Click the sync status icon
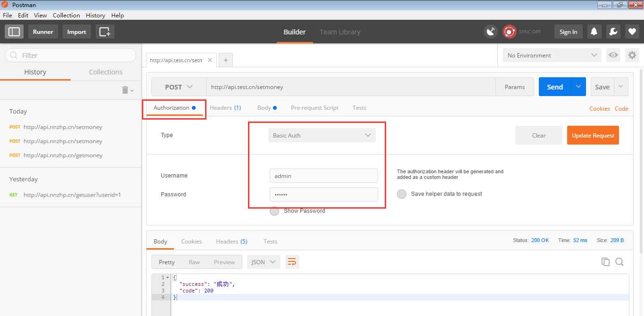This screenshot has width=644, height=316. click(x=509, y=32)
